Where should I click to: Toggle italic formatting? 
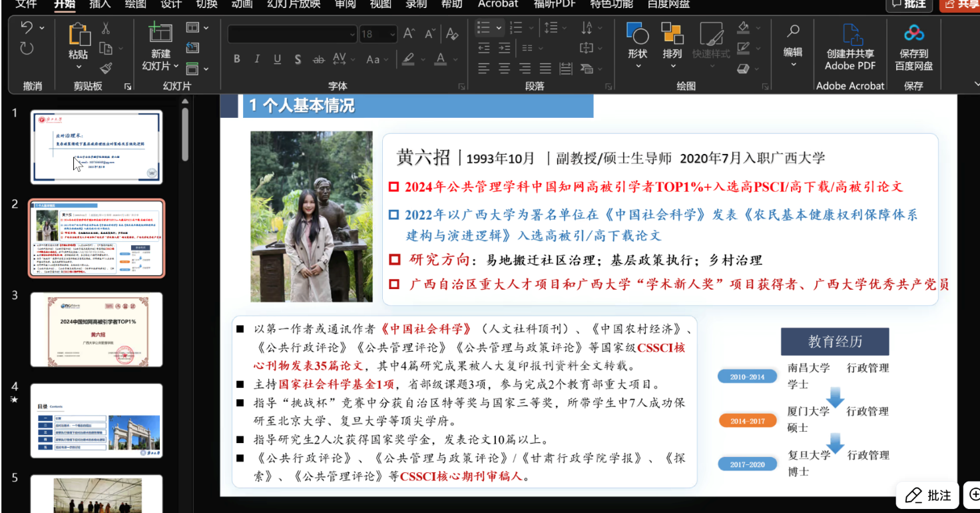[x=257, y=59]
